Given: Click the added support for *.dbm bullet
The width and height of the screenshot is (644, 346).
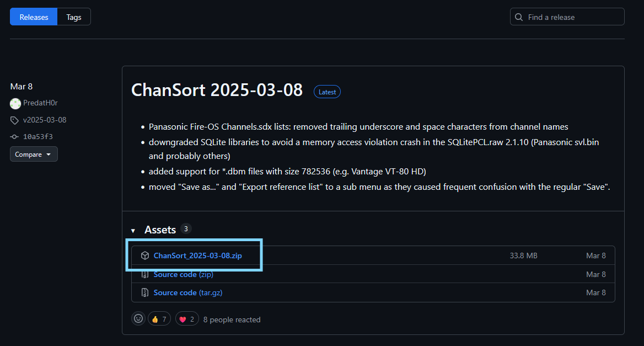Looking at the screenshot, I should tap(287, 172).
